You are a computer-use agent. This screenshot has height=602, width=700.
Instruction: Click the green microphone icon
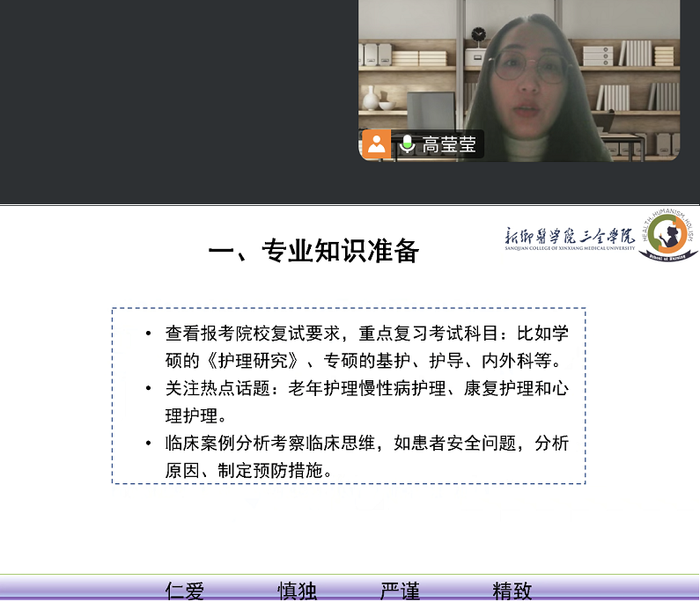tap(407, 144)
